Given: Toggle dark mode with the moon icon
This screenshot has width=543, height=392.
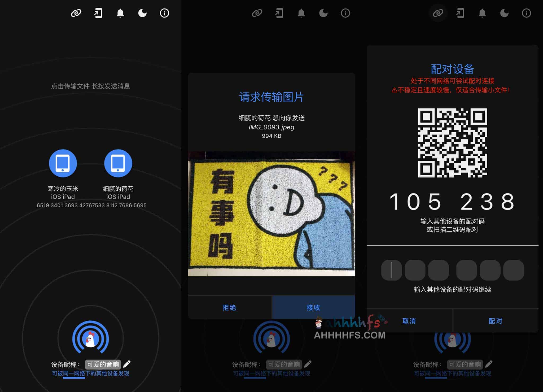Looking at the screenshot, I should pyautogui.click(x=142, y=13).
